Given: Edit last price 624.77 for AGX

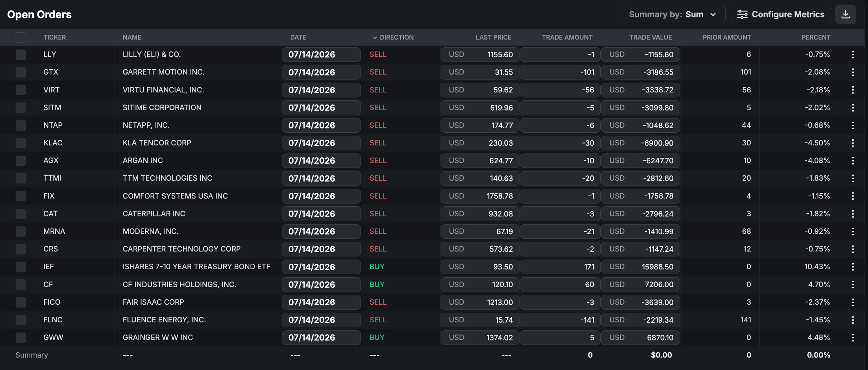Looking at the screenshot, I should pyautogui.click(x=480, y=161).
